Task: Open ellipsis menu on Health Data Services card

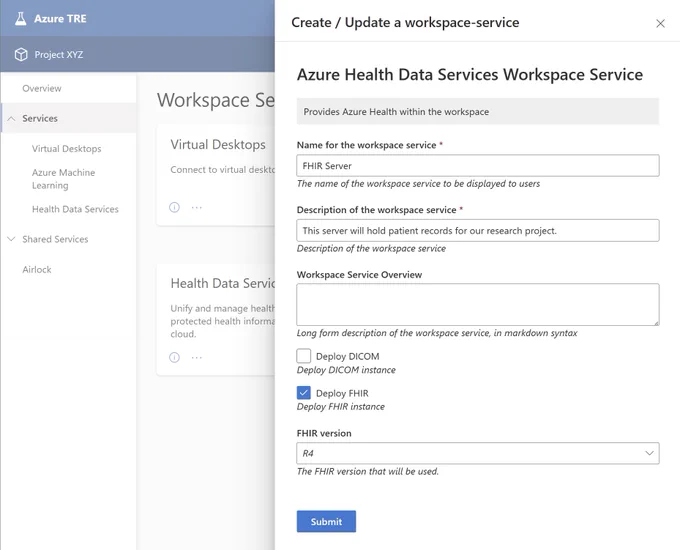Action: click(x=197, y=357)
